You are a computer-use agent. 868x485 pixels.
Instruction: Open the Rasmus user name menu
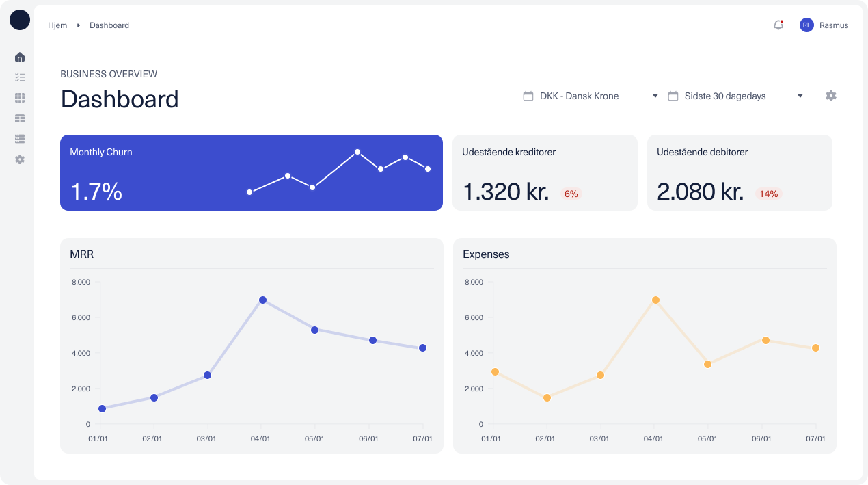[834, 25]
